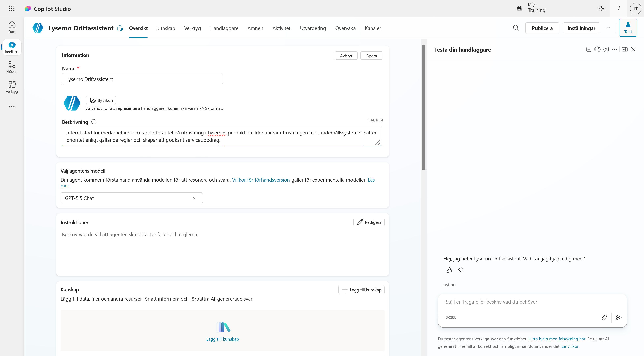Open the JT account avatar
Viewport: 644px width, 356px height.
tap(635, 8)
